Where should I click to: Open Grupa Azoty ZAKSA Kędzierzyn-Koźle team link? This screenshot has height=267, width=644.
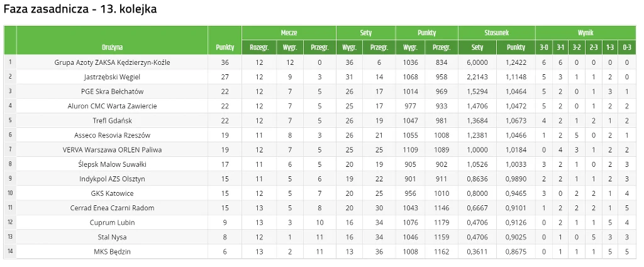[112, 62]
